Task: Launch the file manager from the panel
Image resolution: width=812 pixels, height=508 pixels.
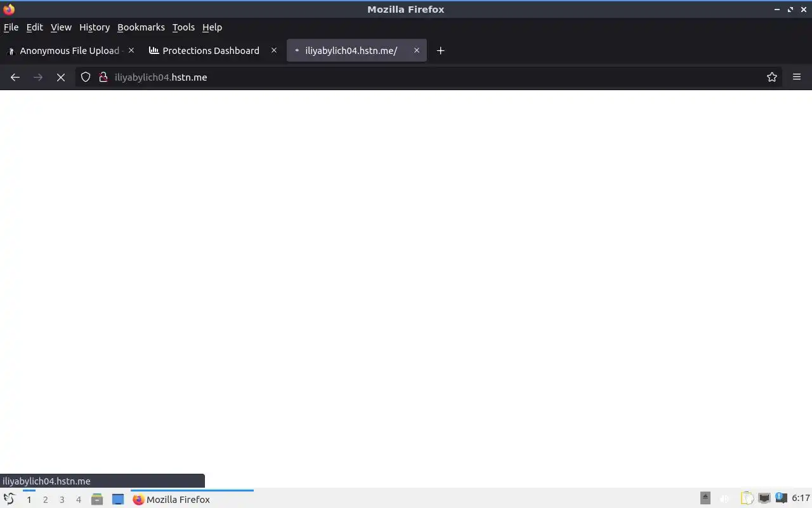Action: click(97, 499)
